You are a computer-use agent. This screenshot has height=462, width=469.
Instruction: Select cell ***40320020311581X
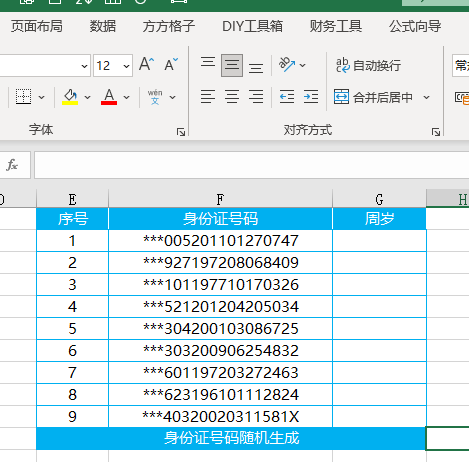220,417
